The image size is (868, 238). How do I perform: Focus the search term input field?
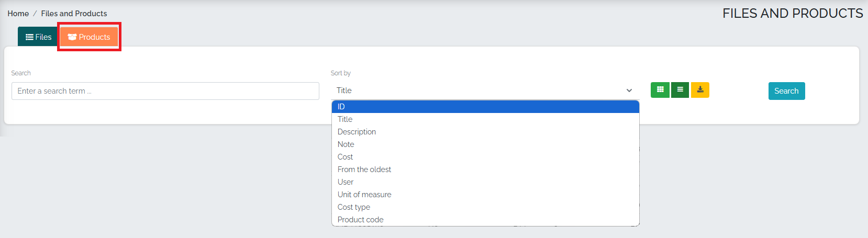(165, 91)
